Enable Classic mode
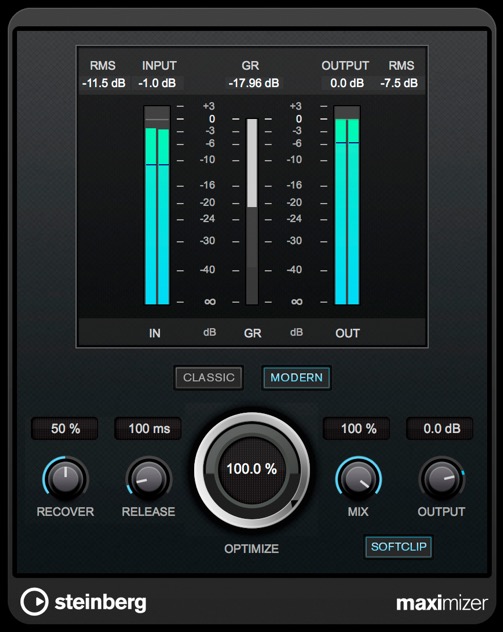503x632 pixels. [208, 378]
